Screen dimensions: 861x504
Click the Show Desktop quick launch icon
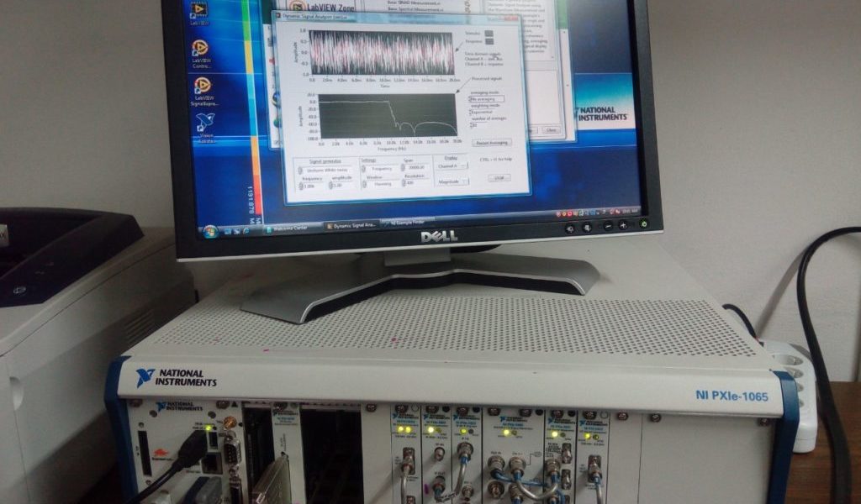tap(227, 229)
